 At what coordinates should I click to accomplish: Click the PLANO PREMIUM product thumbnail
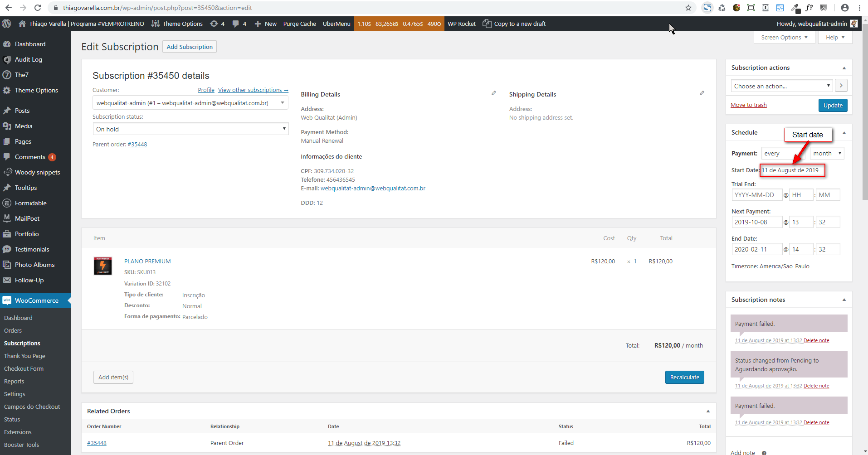point(103,266)
